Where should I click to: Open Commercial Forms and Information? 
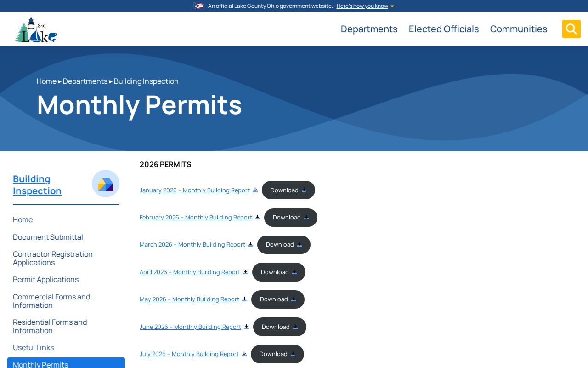tap(51, 301)
